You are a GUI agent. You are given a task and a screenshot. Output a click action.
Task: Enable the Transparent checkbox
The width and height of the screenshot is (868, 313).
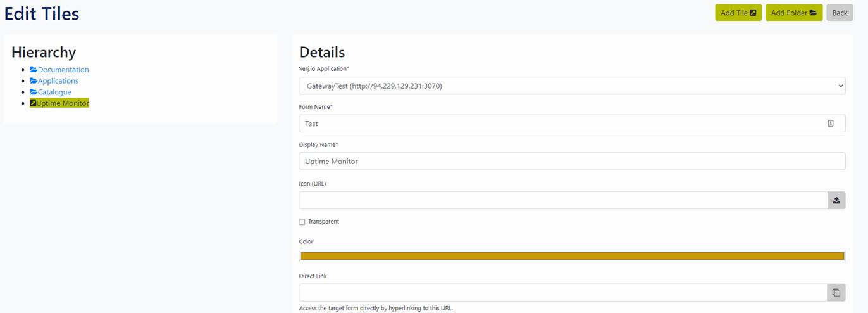(x=302, y=222)
